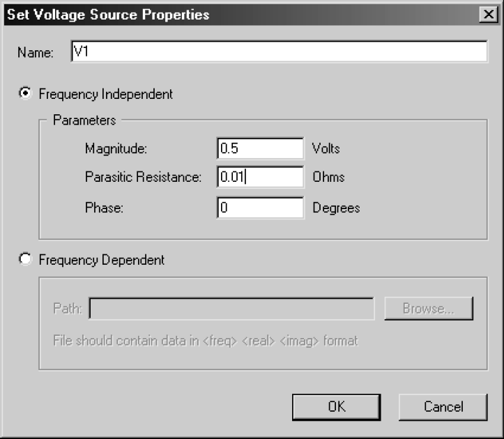Click the Magnitude input field

(259, 148)
